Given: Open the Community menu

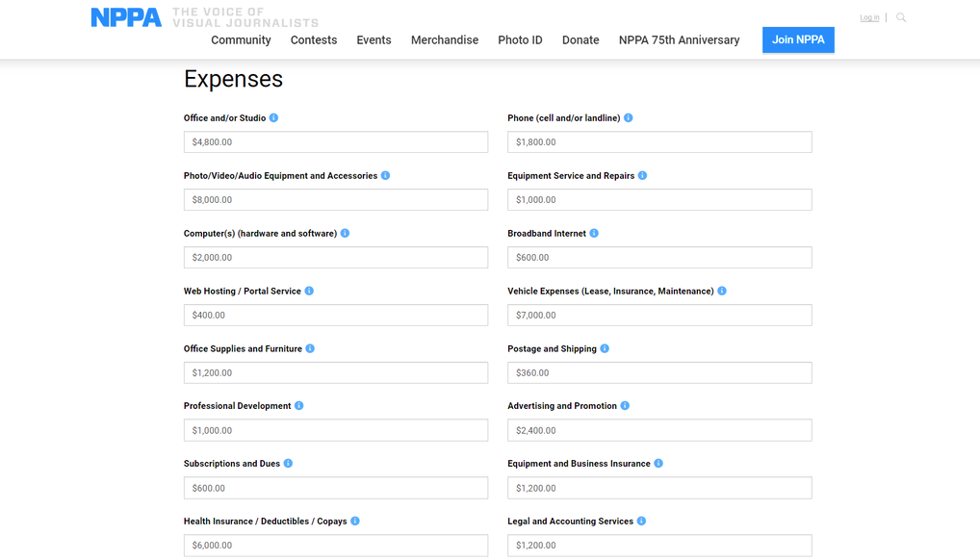Looking at the screenshot, I should [x=241, y=40].
